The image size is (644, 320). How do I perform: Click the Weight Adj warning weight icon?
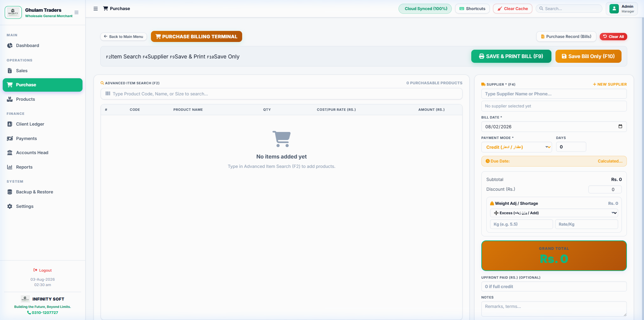[492, 203]
